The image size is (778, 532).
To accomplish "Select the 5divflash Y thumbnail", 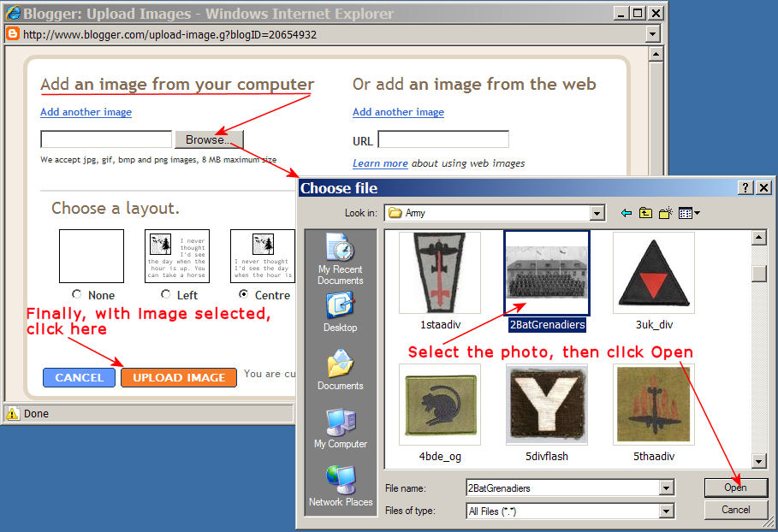I will (x=547, y=405).
